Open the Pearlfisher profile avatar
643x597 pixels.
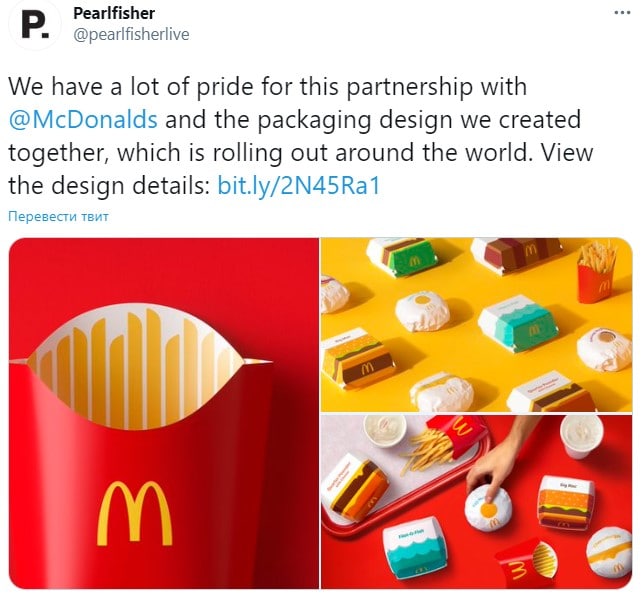[x=34, y=25]
